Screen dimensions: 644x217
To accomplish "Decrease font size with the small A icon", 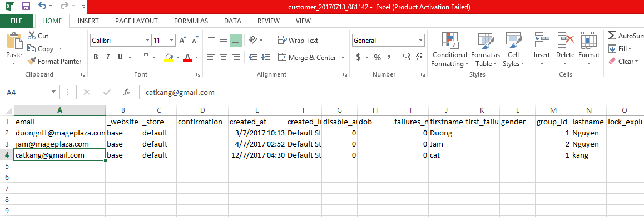I will (x=195, y=41).
